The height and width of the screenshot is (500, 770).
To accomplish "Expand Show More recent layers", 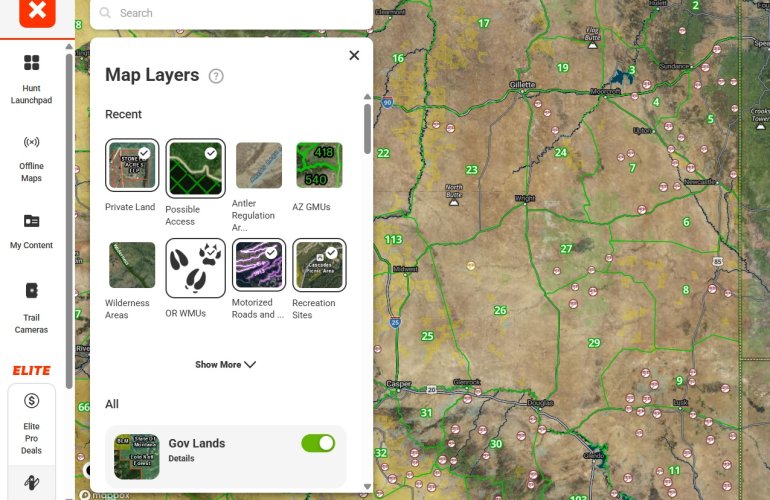I will pos(225,365).
